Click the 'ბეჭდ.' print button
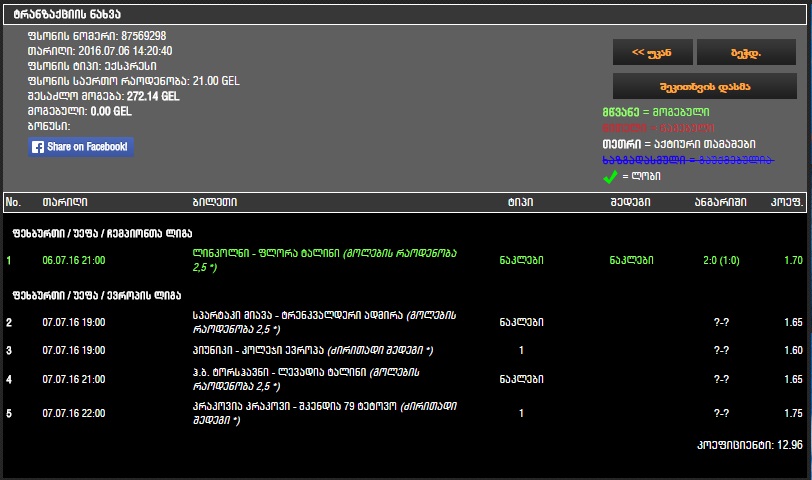The width and height of the screenshot is (812, 480). (746, 52)
